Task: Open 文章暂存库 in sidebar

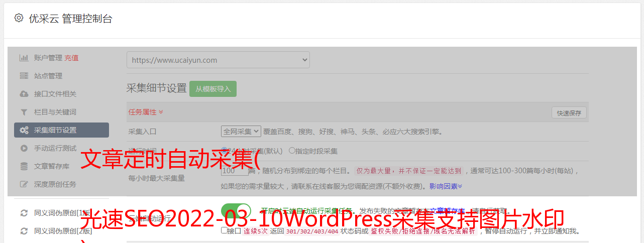Action: pos(52,166)
